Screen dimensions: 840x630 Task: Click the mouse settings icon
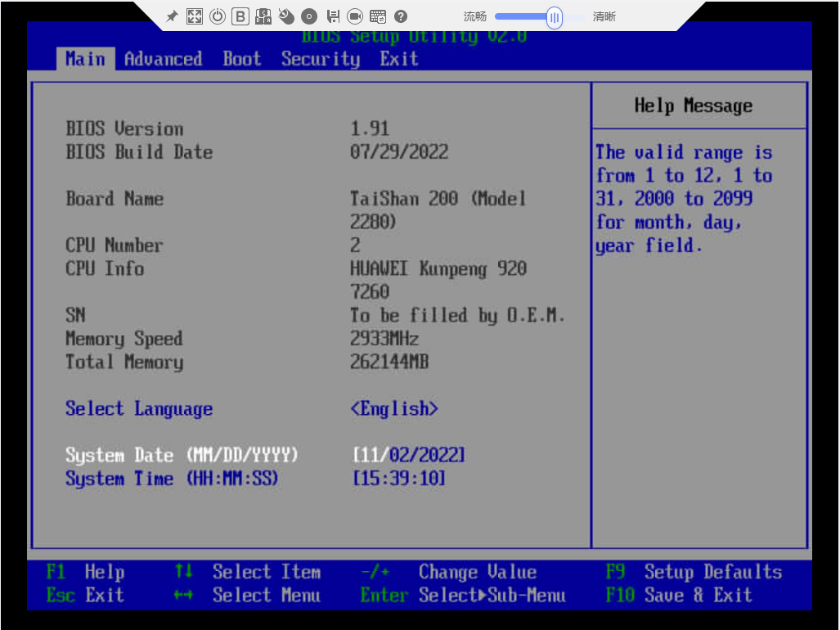tap(286, 16)
